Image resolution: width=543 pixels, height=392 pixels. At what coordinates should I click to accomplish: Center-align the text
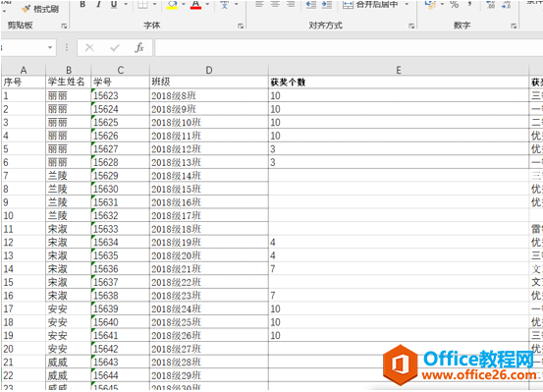pyautogui.click(x=275, y=4)
